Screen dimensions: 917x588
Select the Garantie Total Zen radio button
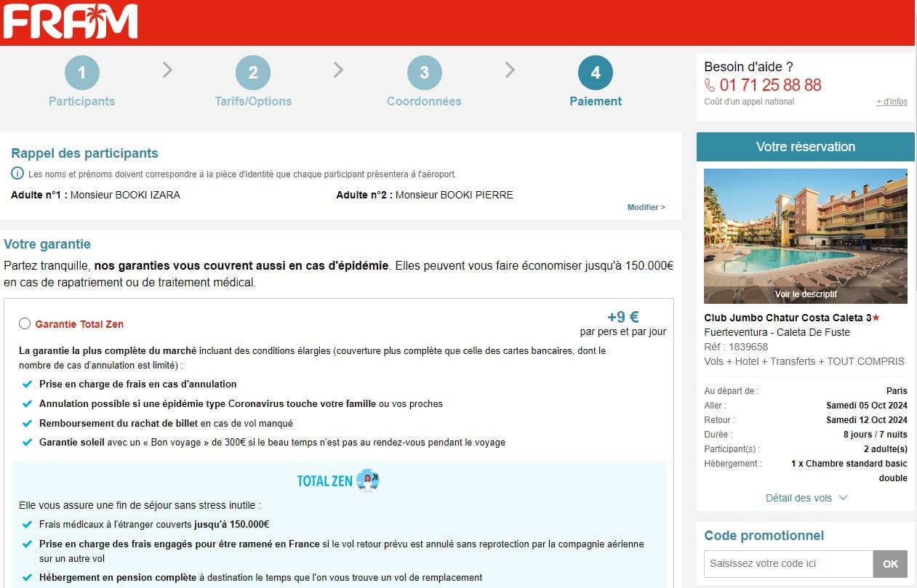(x=25, y=324)
